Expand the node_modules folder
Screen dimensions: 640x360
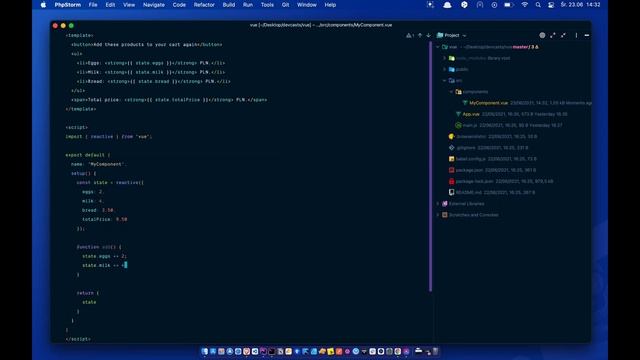[445, 58]
